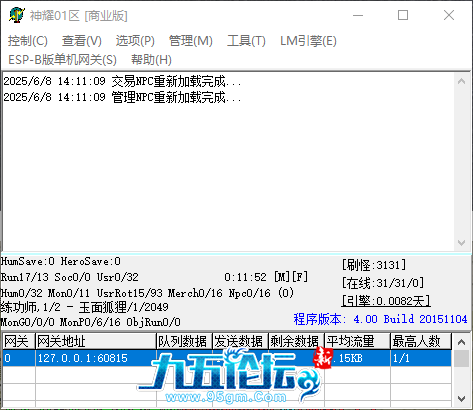The height and width of the screenshot is (410, 473).
Task: Close the 神耀01区 window
Action: click(449, 15)
